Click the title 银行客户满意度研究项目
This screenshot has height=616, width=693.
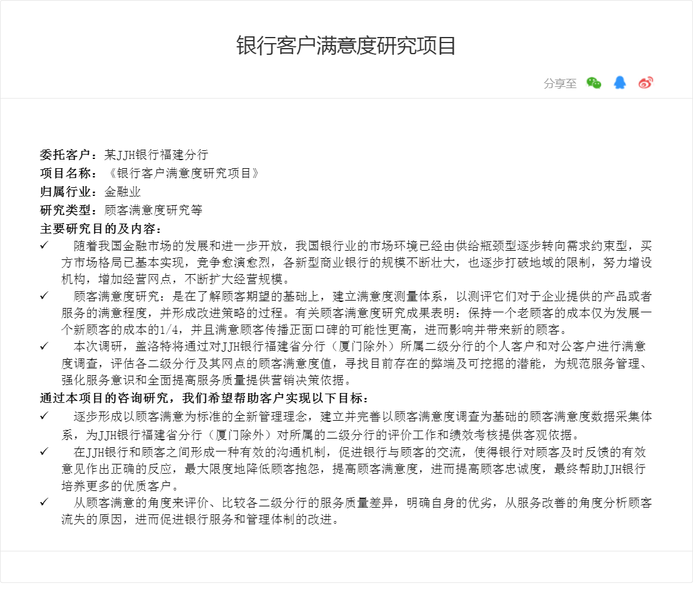pyautogui.click(x=346, y=46)
